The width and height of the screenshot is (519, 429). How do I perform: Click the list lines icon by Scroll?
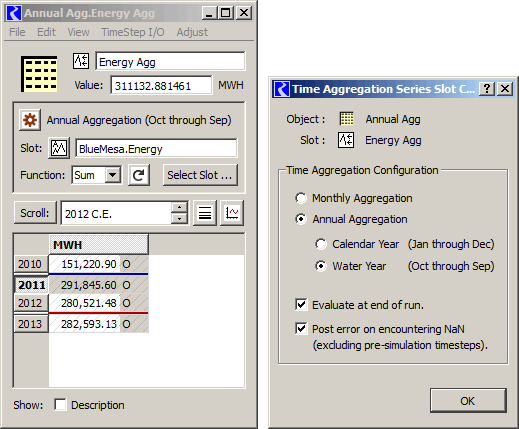[x=205, y=213]
